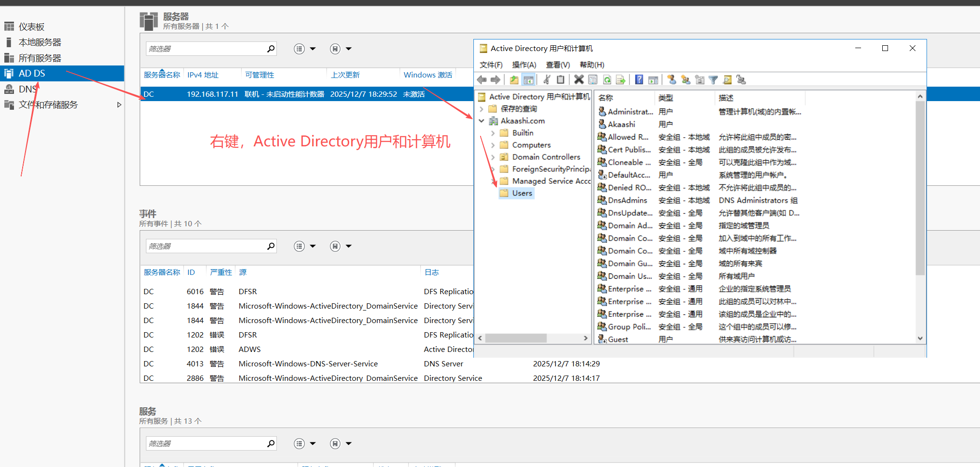The width and height of the screenshot is (980, 467).
Task: Go back in the Active Directory toolbar
Action: point(482,80)
